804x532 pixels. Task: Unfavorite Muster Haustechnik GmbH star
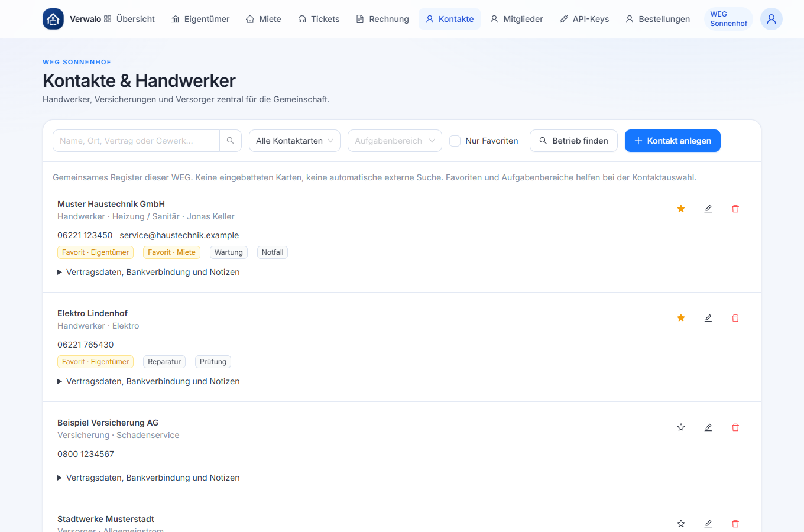(681, 209)
